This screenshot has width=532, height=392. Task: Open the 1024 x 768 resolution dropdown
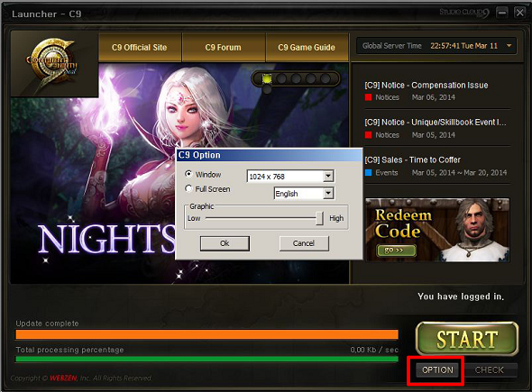327,176
